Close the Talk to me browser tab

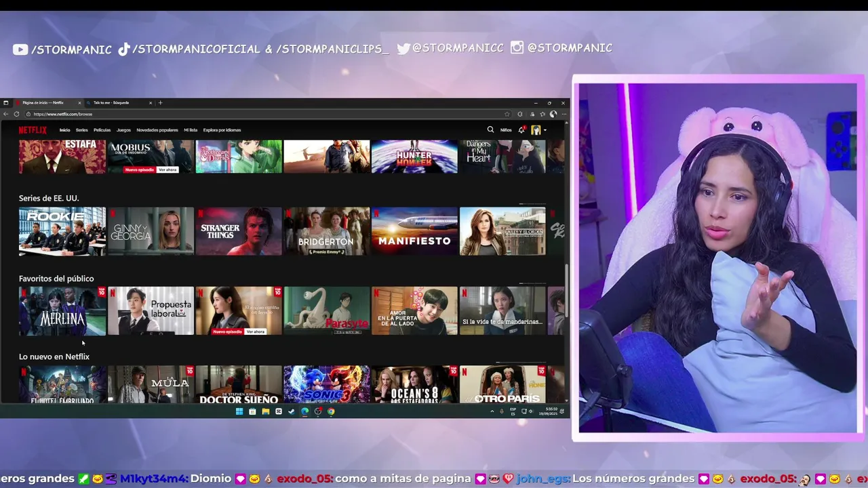tap(151, 102)
